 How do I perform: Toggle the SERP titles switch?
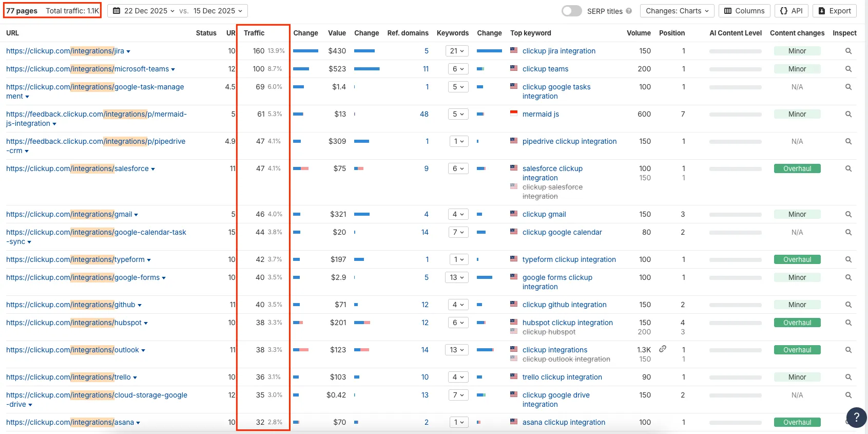pyautogui.click(x=571, y=11)
